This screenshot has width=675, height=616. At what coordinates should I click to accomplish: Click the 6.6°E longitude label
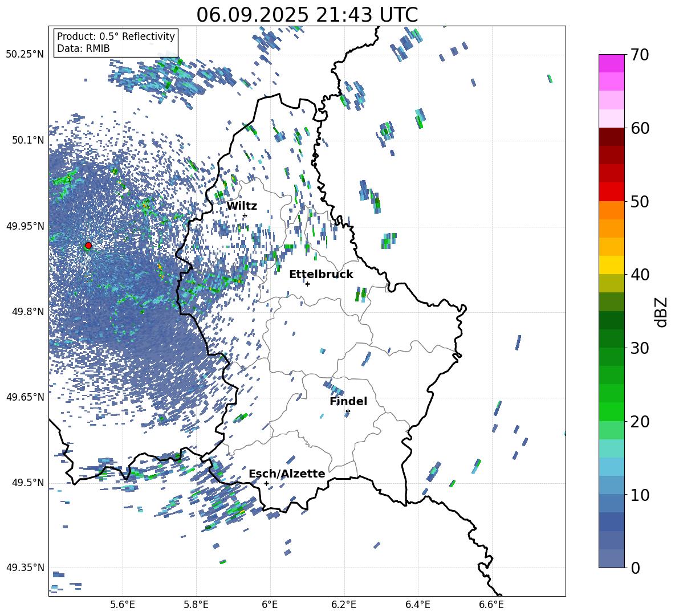[491, 605]
